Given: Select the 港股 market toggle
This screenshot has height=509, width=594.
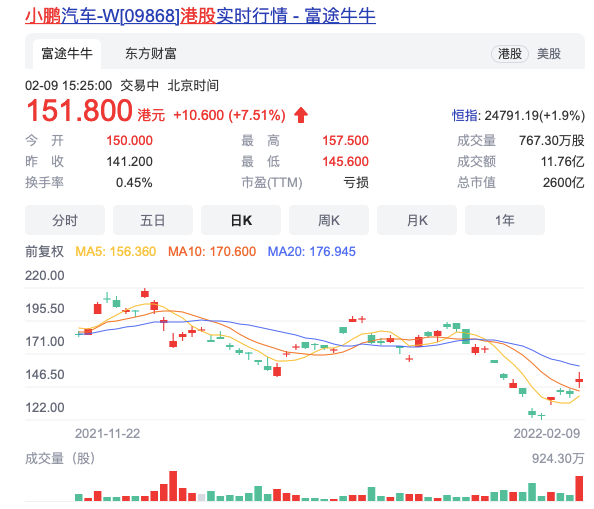Looking at the screenshot, I should click(510, 53).
